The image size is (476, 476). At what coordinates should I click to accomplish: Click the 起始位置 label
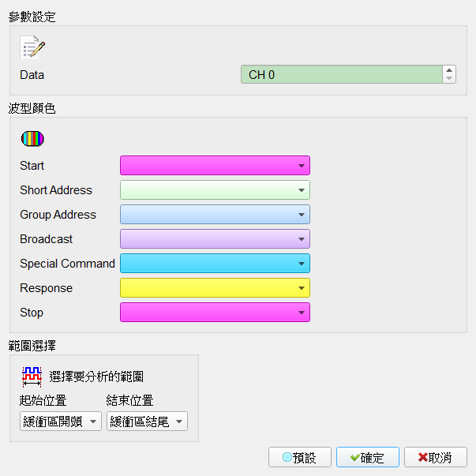click(x=43, y=400)
